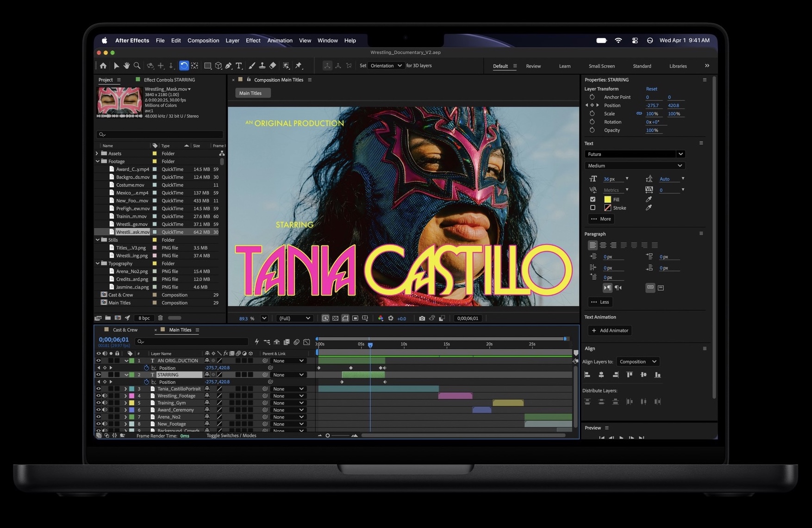Select the Type text tool
Viewport: 812px width, 528px height.
(x=239, y=66)
